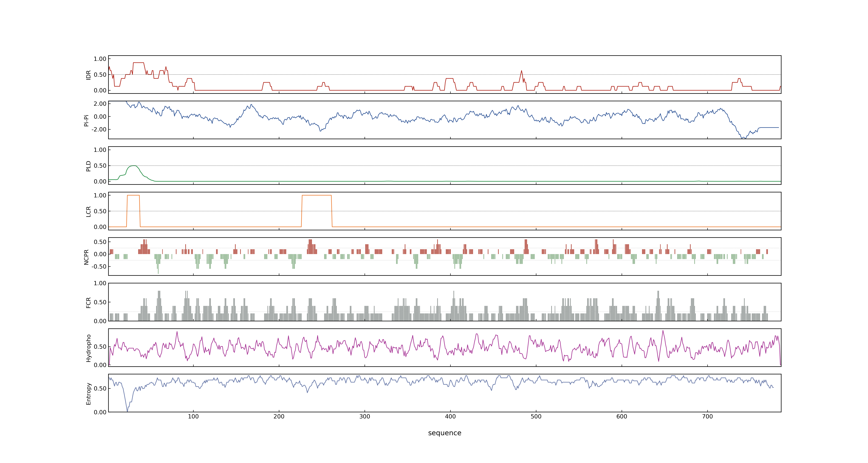Click the 500 tick label on x-axis
This screenshot has width=868, height=463.
point(536,416)
